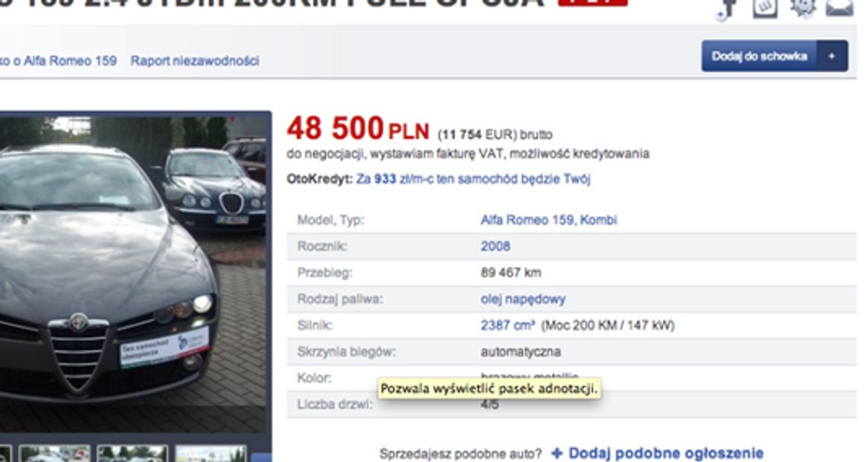Open the Alfa Romeo 159 info link
This screenshot has width=868, height=462.
(x=58, y=60)
